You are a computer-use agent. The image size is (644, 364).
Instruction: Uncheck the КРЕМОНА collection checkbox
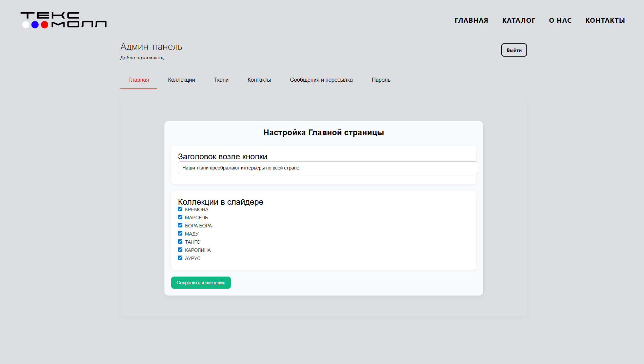[x=180, y=209]
